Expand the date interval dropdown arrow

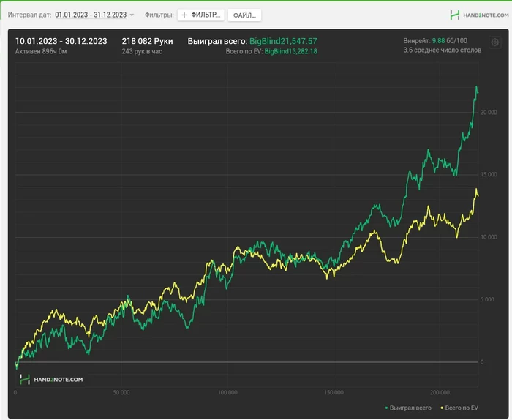pos(132,15)
